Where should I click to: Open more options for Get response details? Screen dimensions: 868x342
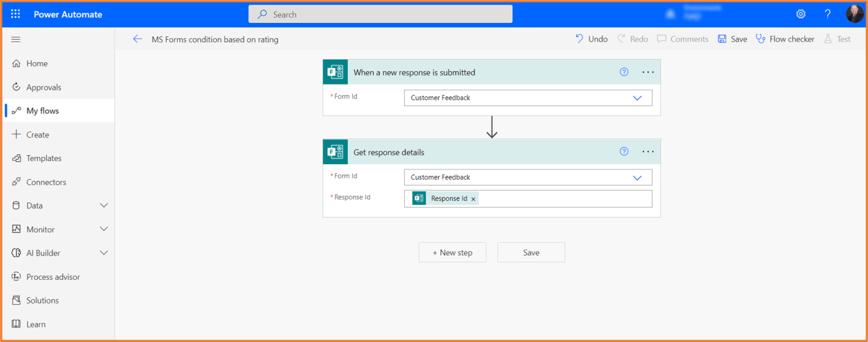click(x=648, y=152)
